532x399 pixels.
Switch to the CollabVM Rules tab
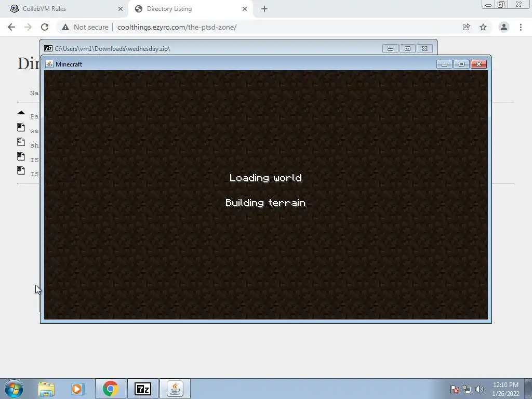click(64, 9)
